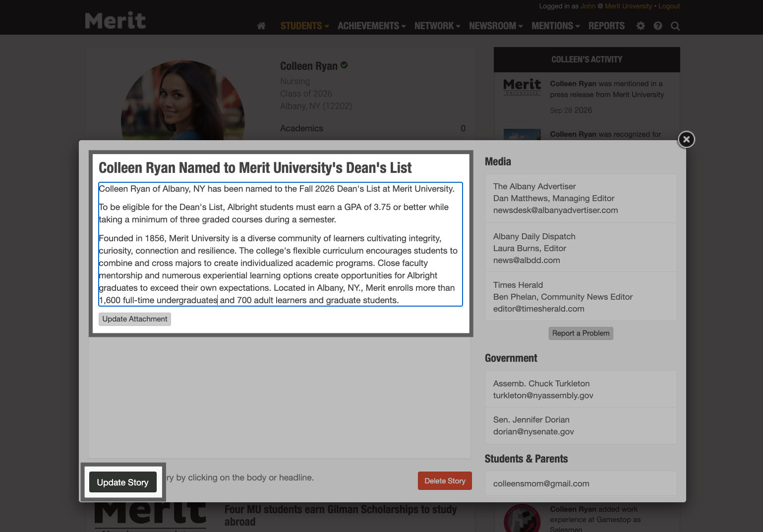Screen dimensions: 763x532
Task: Click the Gamestop work experience thumbnail
Action: pos(522,518)
